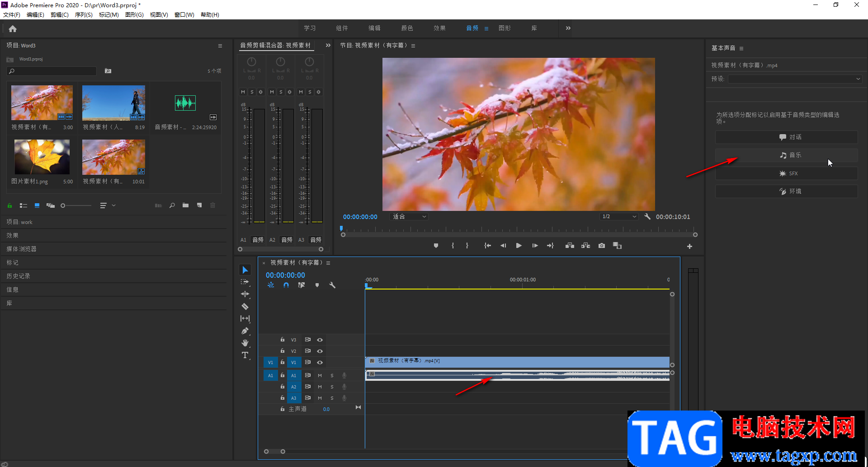Open the 适合 zoom level dropdown
Screen dimensions: 868x467
pos(409,217)
